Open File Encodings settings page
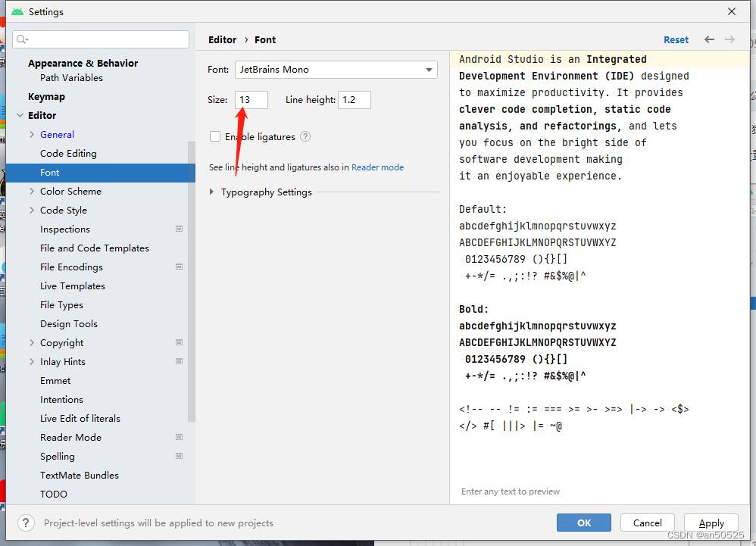Screen dimensions: 756x546 [x=71, y=267]
